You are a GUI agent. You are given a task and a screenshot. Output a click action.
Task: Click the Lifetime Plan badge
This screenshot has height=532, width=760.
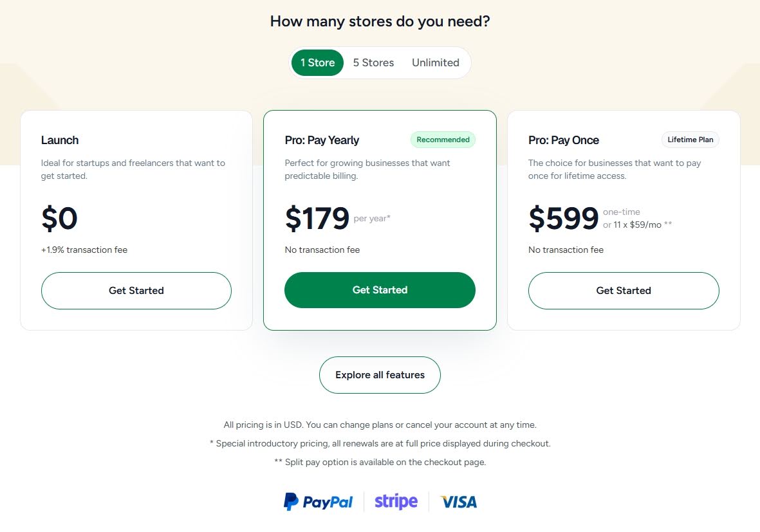pos(690,140)
